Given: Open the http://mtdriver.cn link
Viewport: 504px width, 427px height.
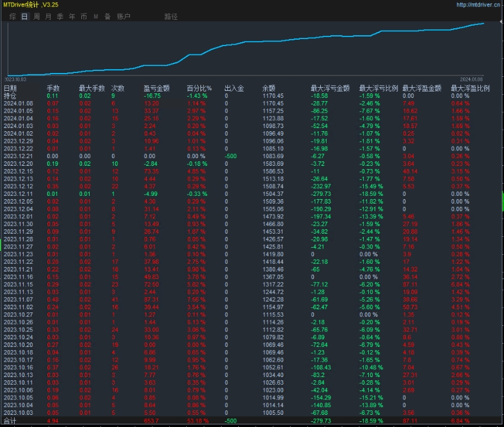Looking at the screenshot, I should (478, 4).
